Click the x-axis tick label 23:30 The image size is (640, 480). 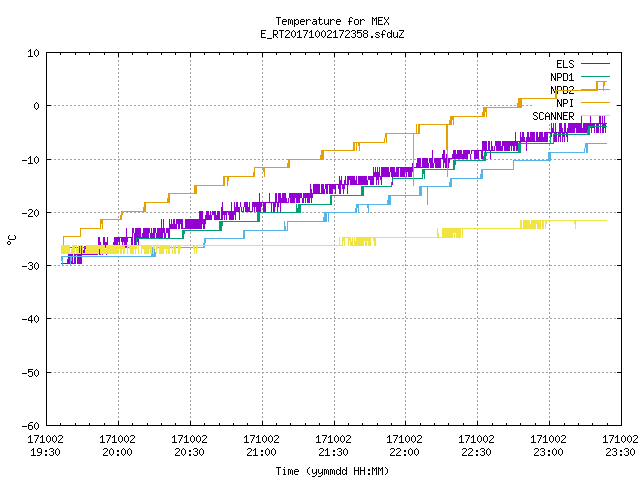click(620, 452)
